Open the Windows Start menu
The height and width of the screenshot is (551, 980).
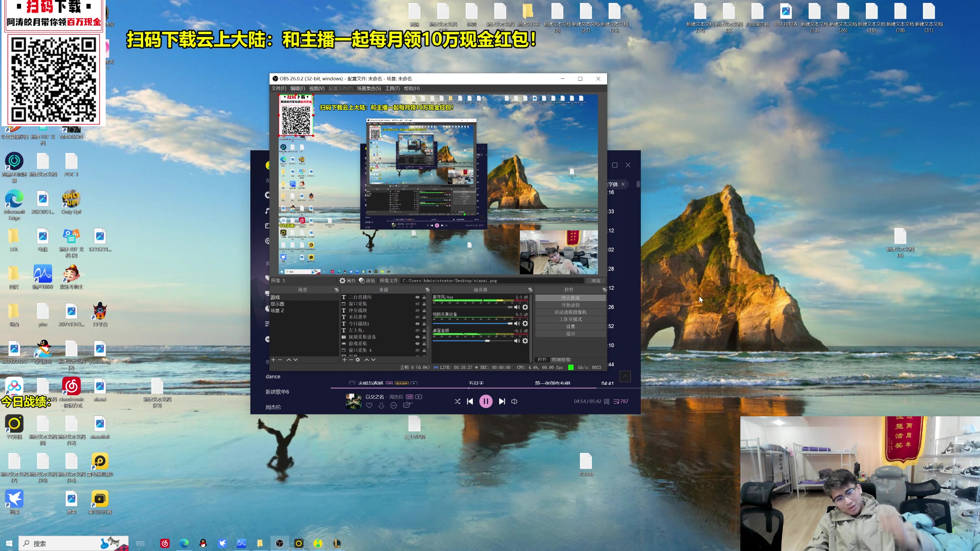point(9,543)
